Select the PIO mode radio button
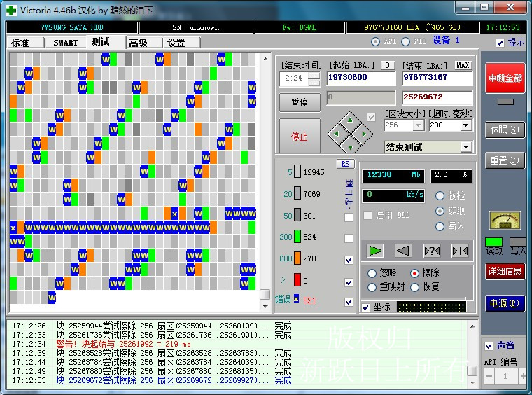Screen dimensions: 532x395 (x=405, y=41)
